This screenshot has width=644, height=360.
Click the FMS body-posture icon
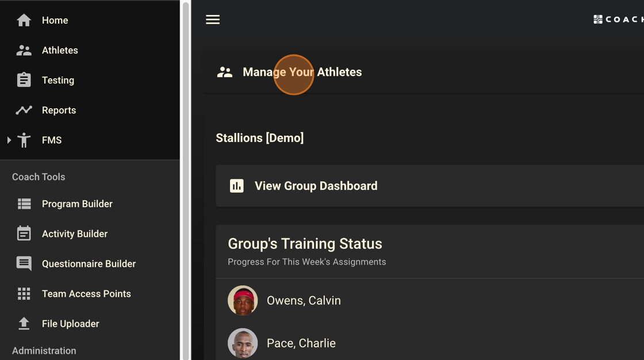click(x=24, y=140)
